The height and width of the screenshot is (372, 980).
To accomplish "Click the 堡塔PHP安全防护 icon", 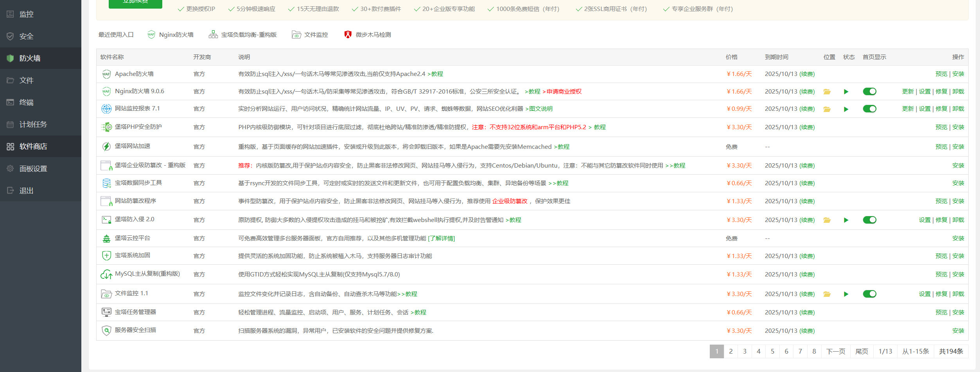I will (106, 127).
